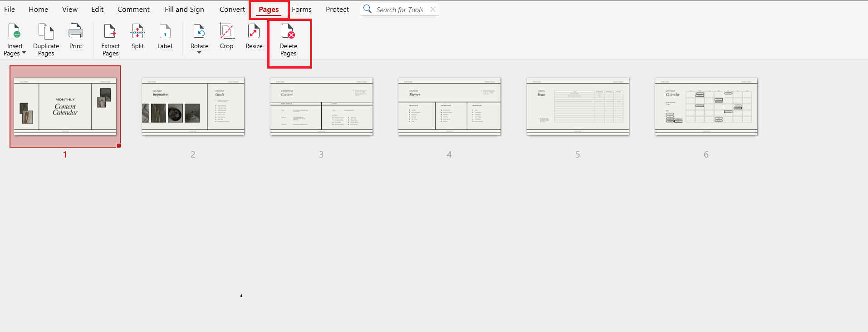
Task: Expand the Rotate dropdown arrow
Action: [199, 53]
